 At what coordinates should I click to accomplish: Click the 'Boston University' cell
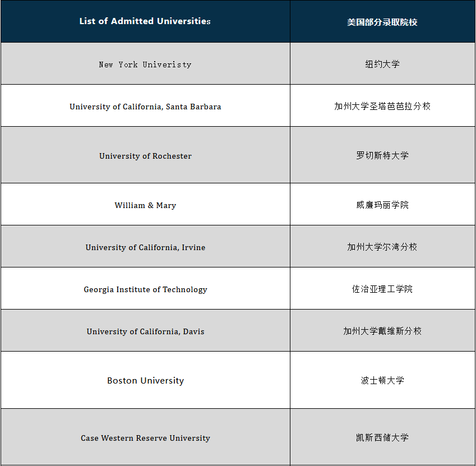145,381
